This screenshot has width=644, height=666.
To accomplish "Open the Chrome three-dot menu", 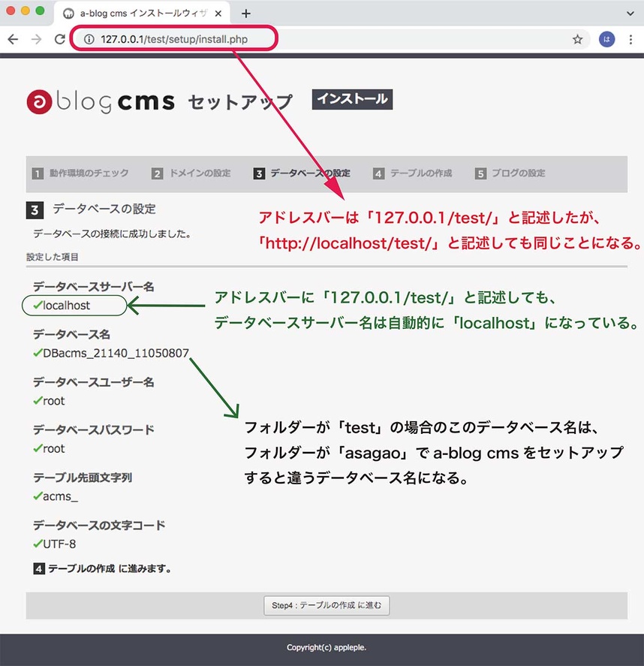I will (x=630, y=40).
